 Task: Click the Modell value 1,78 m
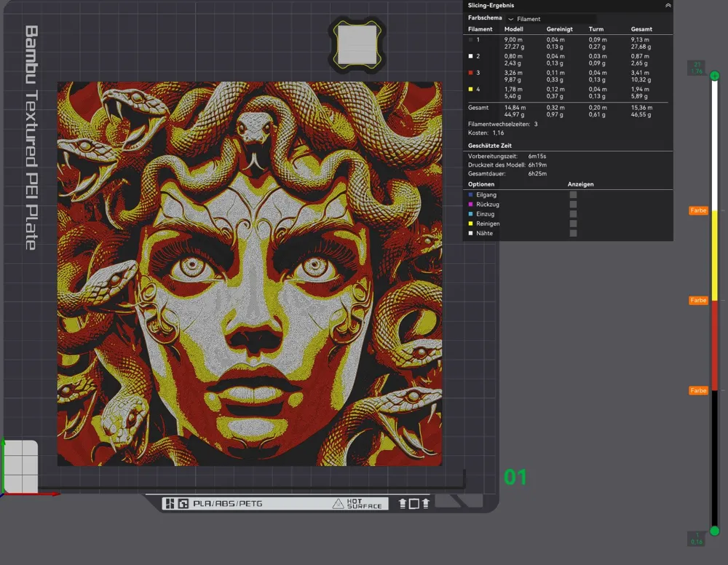pyautogui.click(x=513, y=89)
